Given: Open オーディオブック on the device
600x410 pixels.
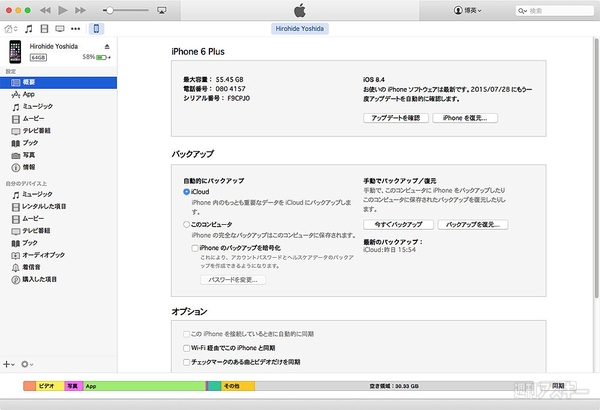Looking at the screenshot, I should click(59, 255).
